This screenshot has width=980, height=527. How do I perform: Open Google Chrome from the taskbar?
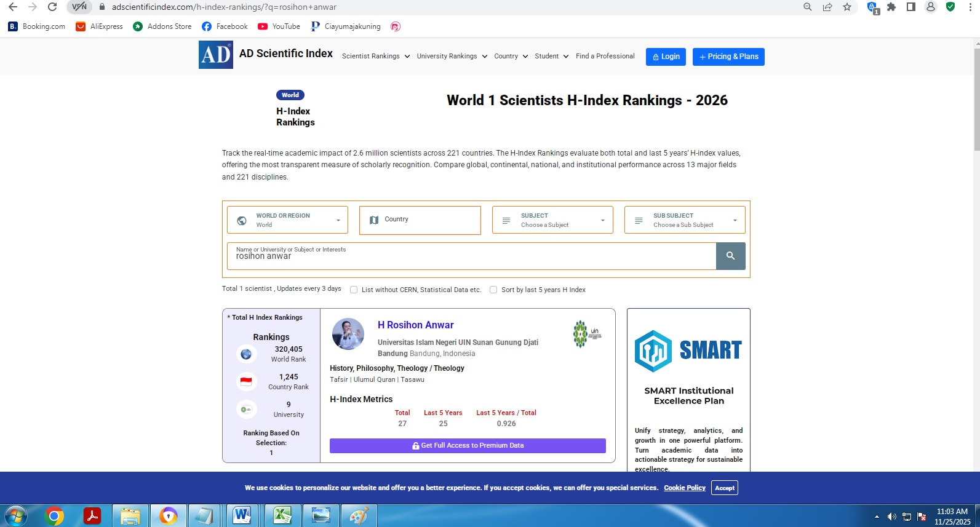pyautogui.click(x=54, y=515)
